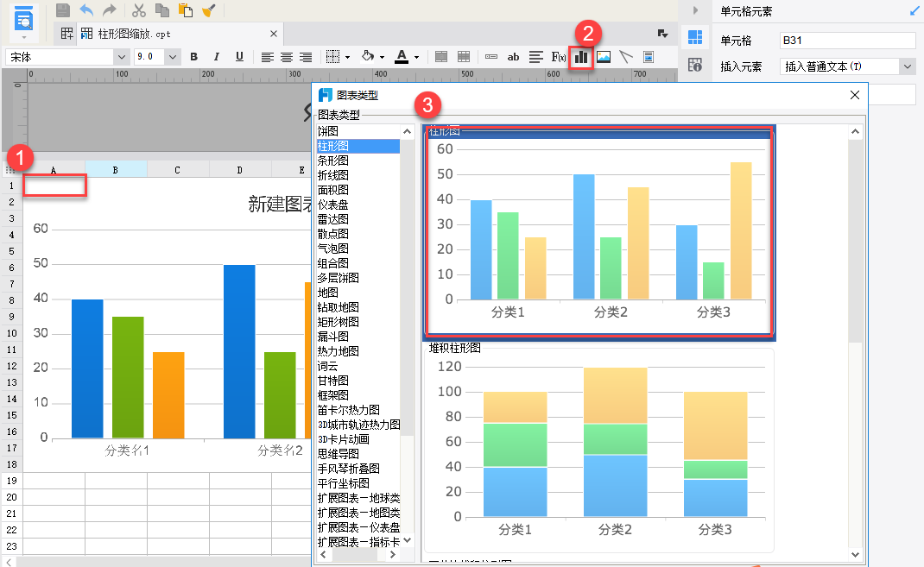Open the font size 9.0 dropdown

[173, 57]
